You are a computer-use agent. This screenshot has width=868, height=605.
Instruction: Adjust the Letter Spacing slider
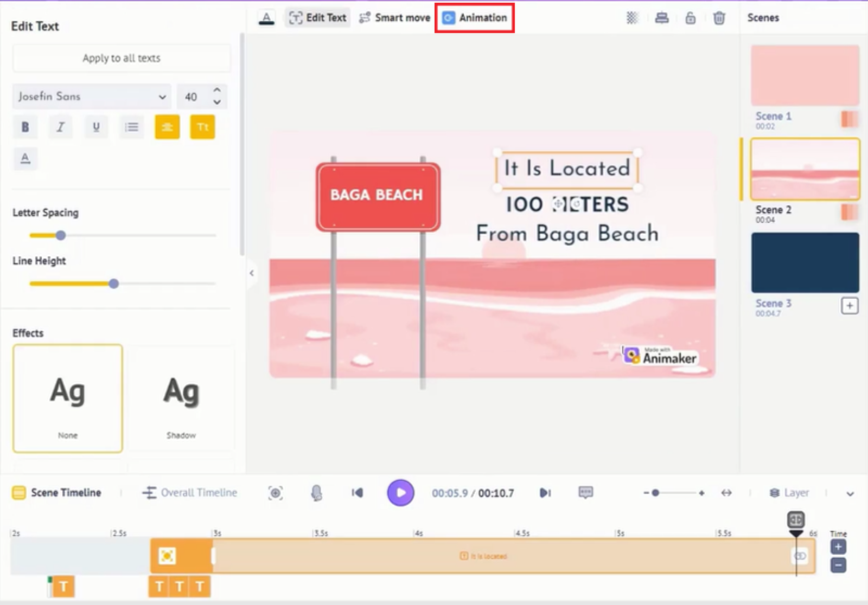[x=61, y=235]
